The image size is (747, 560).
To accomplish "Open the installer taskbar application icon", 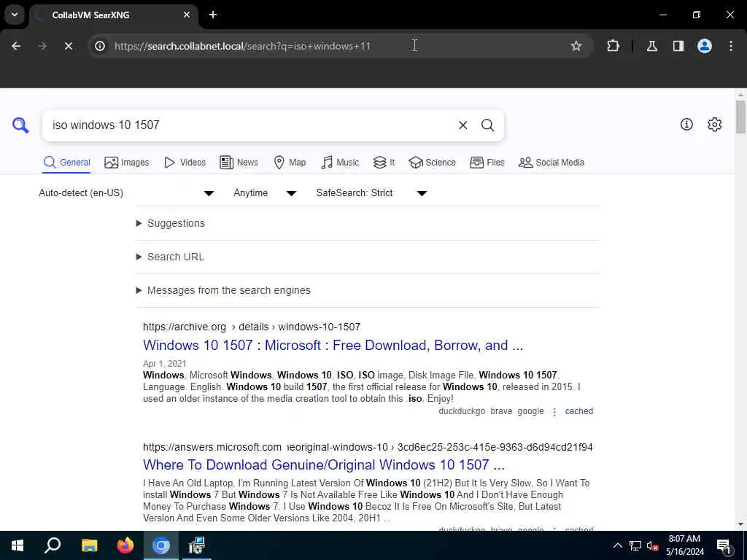I will click(x=196, y=545).
